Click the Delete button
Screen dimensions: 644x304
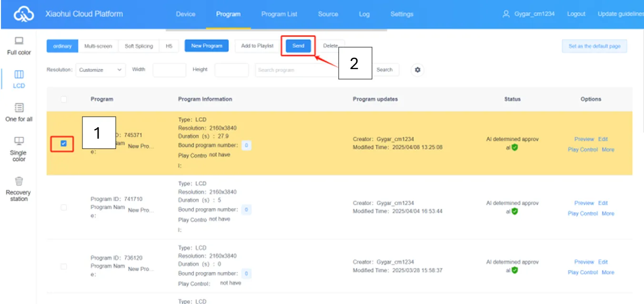tap(330, 46)
